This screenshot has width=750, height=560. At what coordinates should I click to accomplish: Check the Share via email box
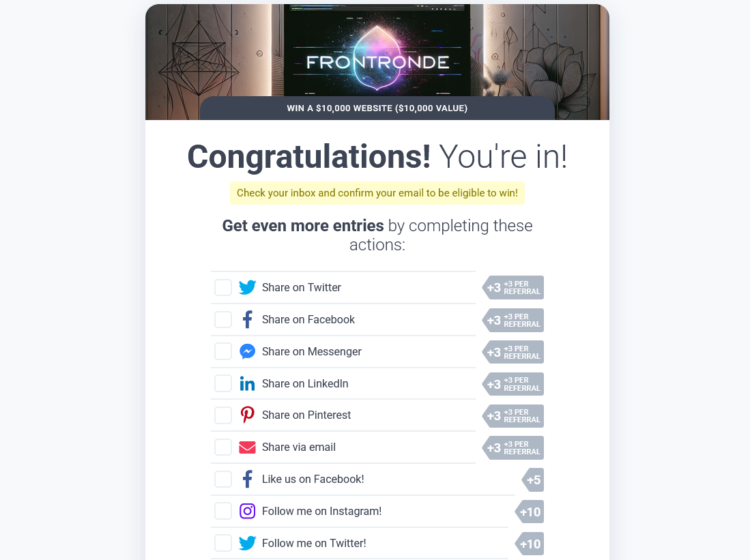pos(223,447)
